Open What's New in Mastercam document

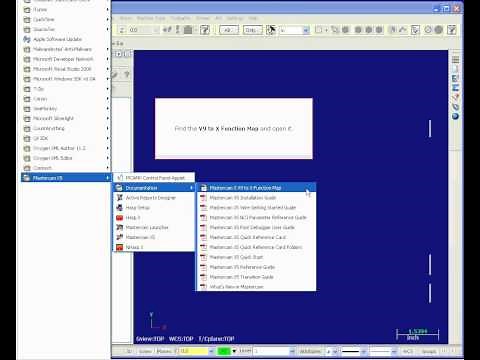(x=256, y=287)
